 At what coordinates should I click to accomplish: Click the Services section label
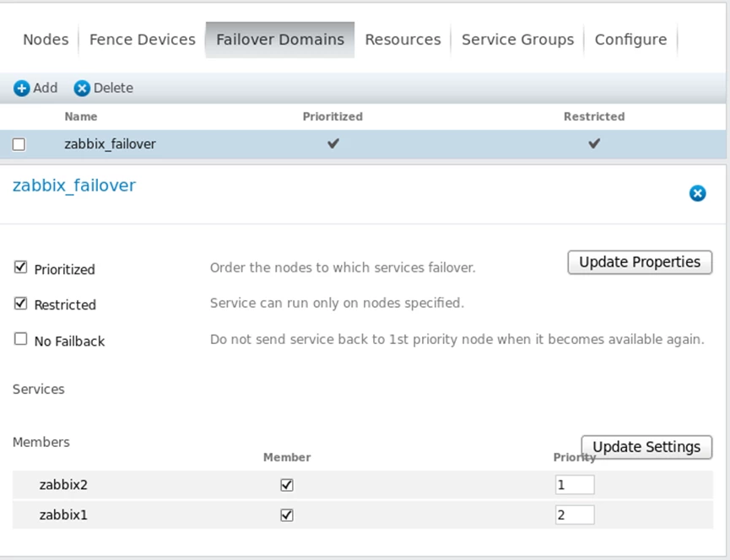(x=39, y=390)
